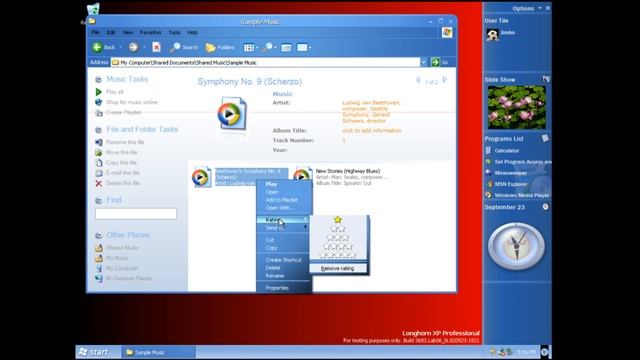
Task: Click previous item arrow beside 1 of 2
Action: pyautogui.click(x=418, y=80)
